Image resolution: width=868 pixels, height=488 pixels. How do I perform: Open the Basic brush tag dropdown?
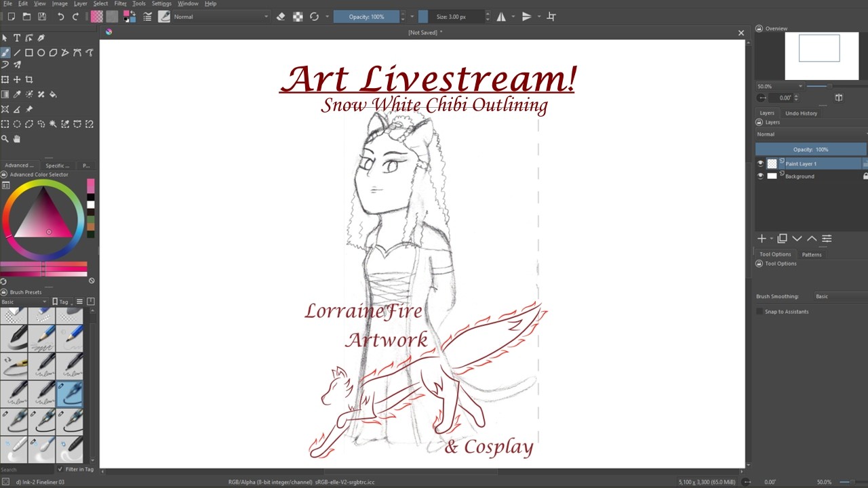(x=24, y=302)
